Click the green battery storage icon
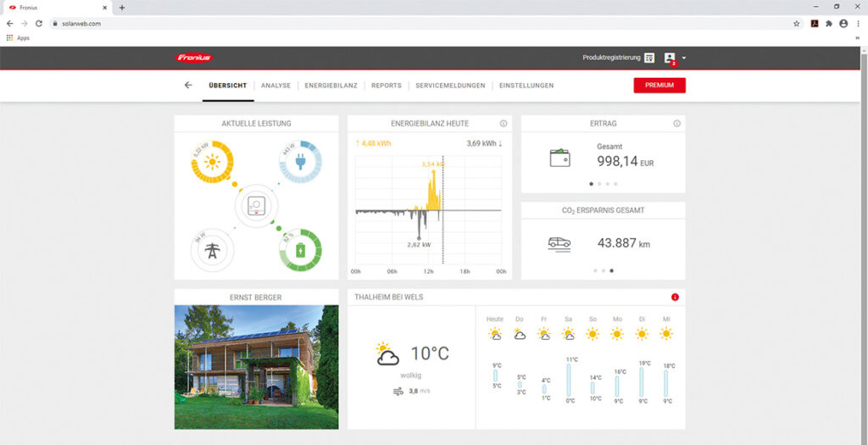 point(300,251)
